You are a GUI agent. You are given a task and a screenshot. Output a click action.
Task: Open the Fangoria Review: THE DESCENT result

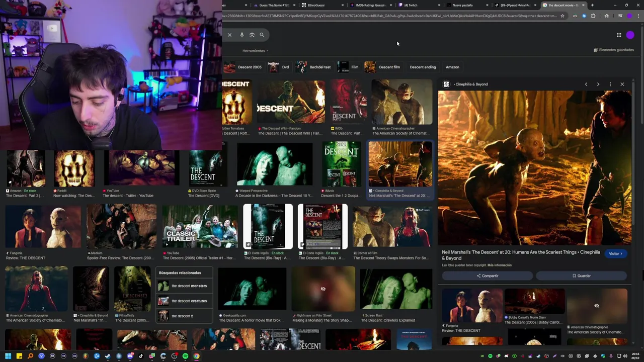pyautogui.click(x=43, y=226)
